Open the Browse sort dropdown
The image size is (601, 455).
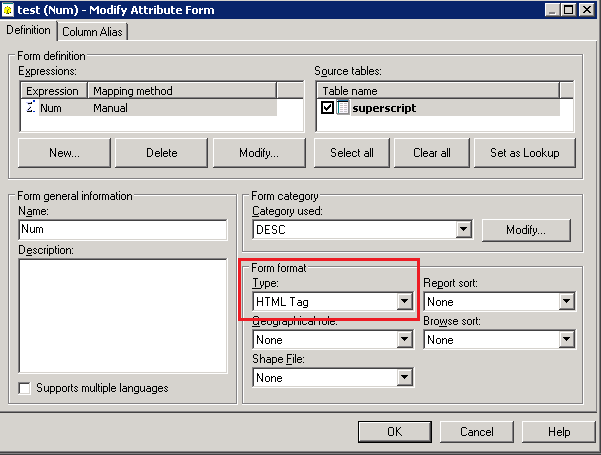click(567, 339)
